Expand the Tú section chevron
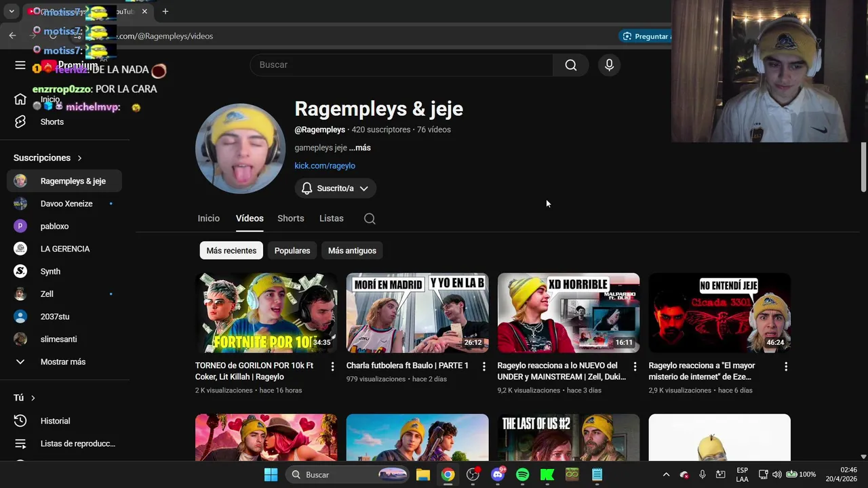The width and height of the screenshot is (868, 488). point(33,398)
